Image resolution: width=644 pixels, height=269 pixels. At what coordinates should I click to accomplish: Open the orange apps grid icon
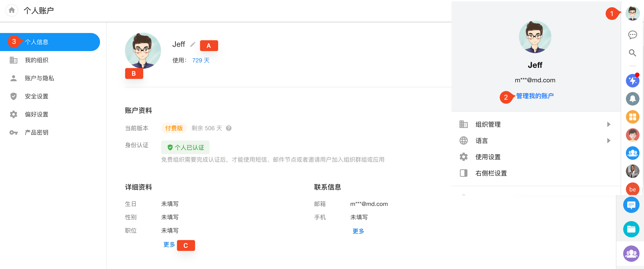632,117
